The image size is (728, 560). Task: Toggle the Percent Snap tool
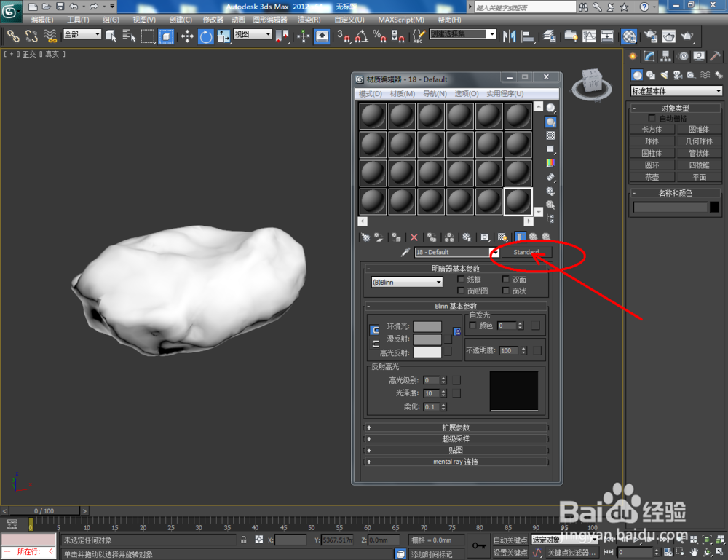[379, 36]
